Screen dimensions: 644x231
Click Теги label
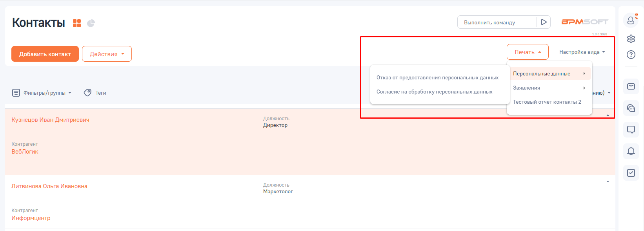point(101,93)
